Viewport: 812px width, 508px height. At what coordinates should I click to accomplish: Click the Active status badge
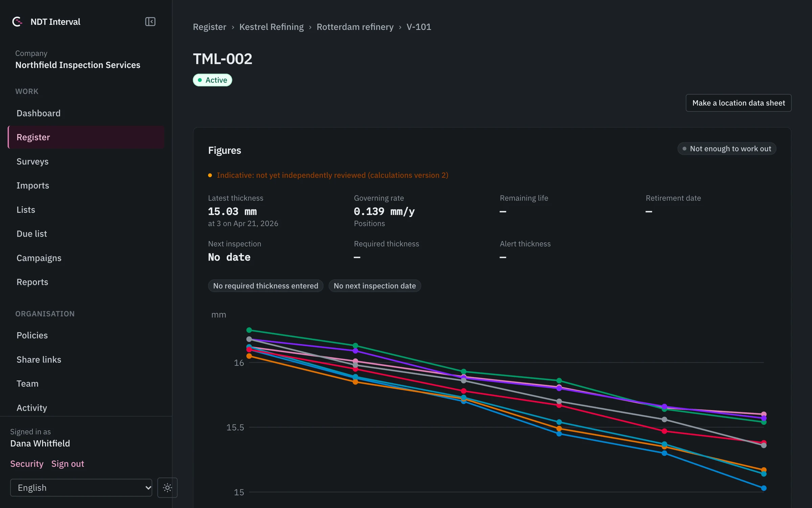point(212,80)
